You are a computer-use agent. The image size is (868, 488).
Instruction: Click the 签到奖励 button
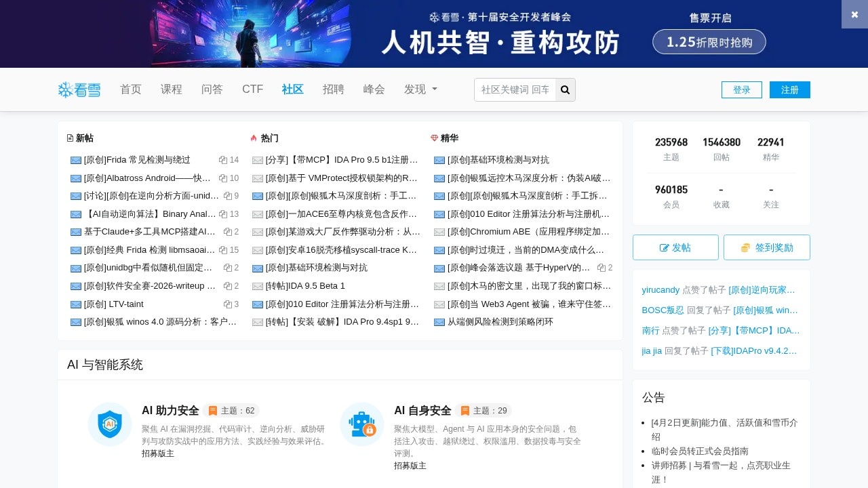coord(767,247)
